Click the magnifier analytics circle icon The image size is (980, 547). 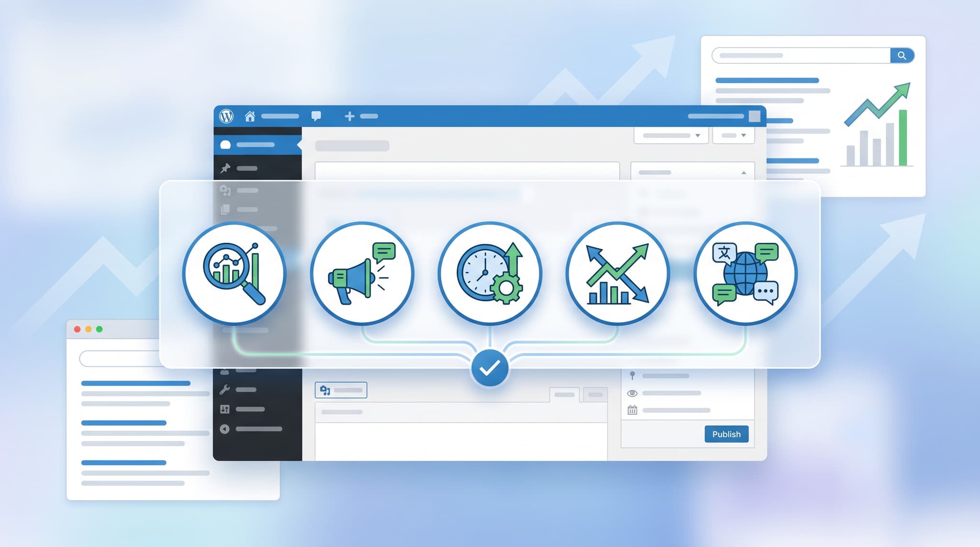click(x=234, y=273)
